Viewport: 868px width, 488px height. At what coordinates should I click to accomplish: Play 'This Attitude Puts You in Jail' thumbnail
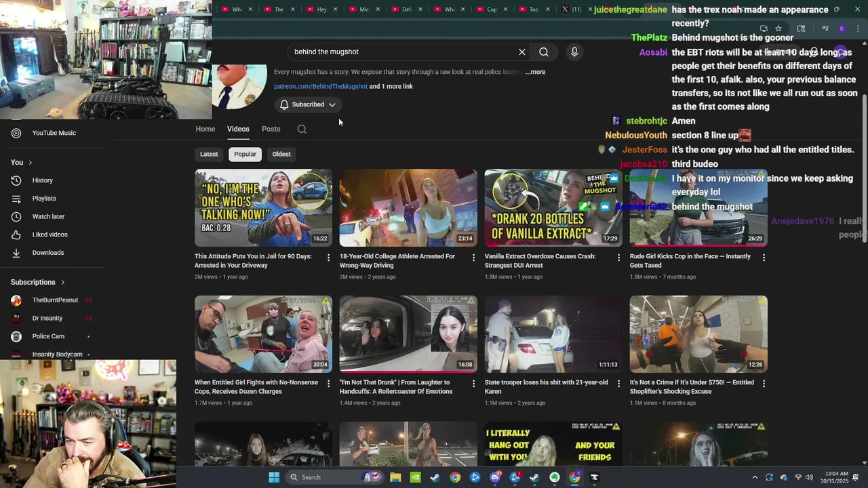[263, 207]
